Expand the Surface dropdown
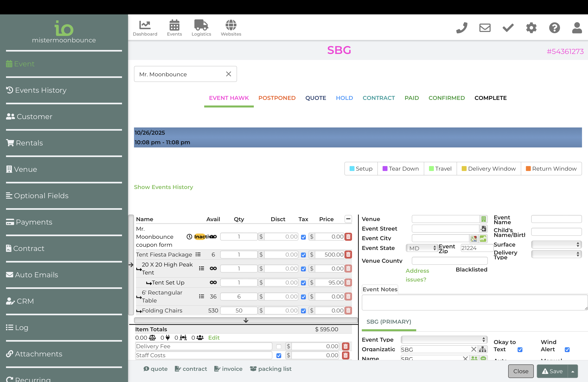 point(556,245)
